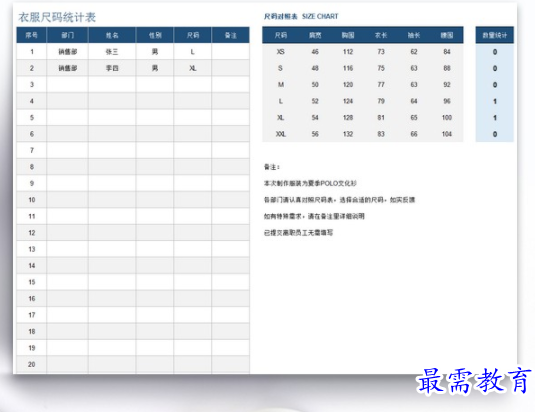This screenshot has height=412, width=540.
Task: Select the '备注:' label below the size chart
Action: click(272, 167)
